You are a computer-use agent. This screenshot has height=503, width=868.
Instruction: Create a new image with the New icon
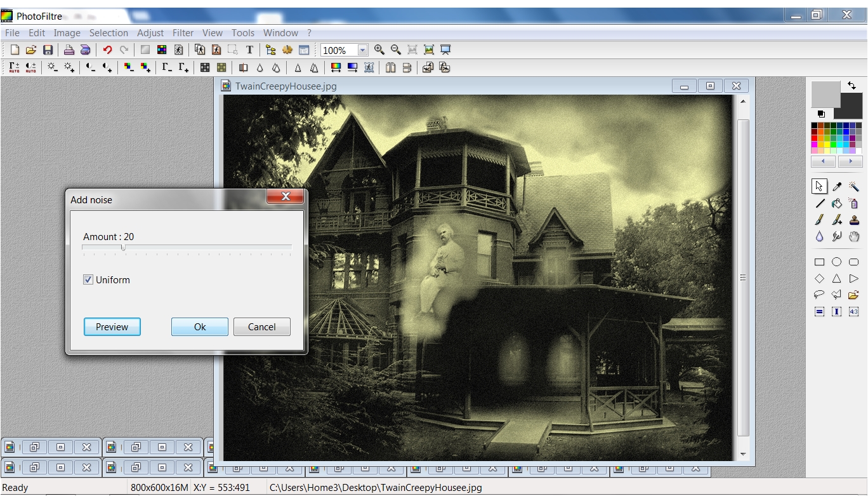15,50
